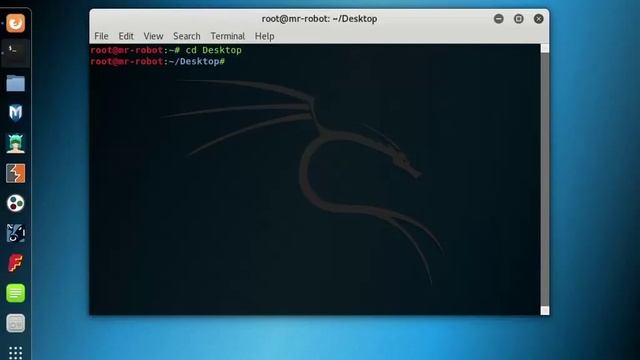Viewport: 640px width, 360px height.
Task: Open the Terminal dock icon
Action: (x=16, y=53)
